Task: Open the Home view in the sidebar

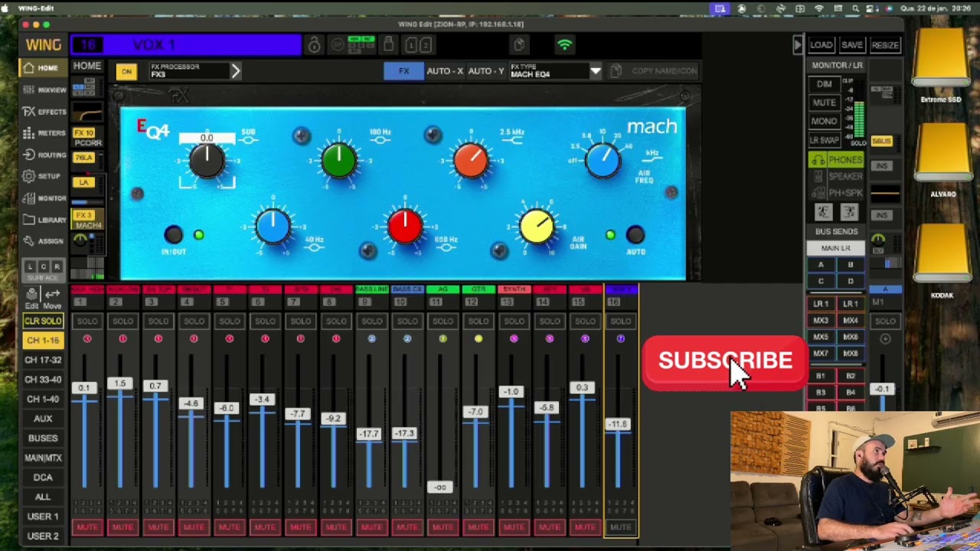Action: (x=43, y=68)
